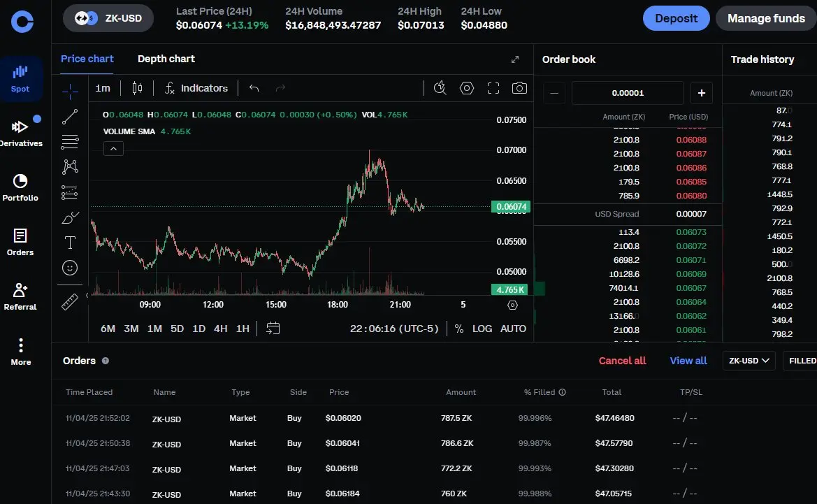Click the Coinbase logo icon
Image resolution: width=817 pixels, height=504 pixels.
click(x=22, y=22)
